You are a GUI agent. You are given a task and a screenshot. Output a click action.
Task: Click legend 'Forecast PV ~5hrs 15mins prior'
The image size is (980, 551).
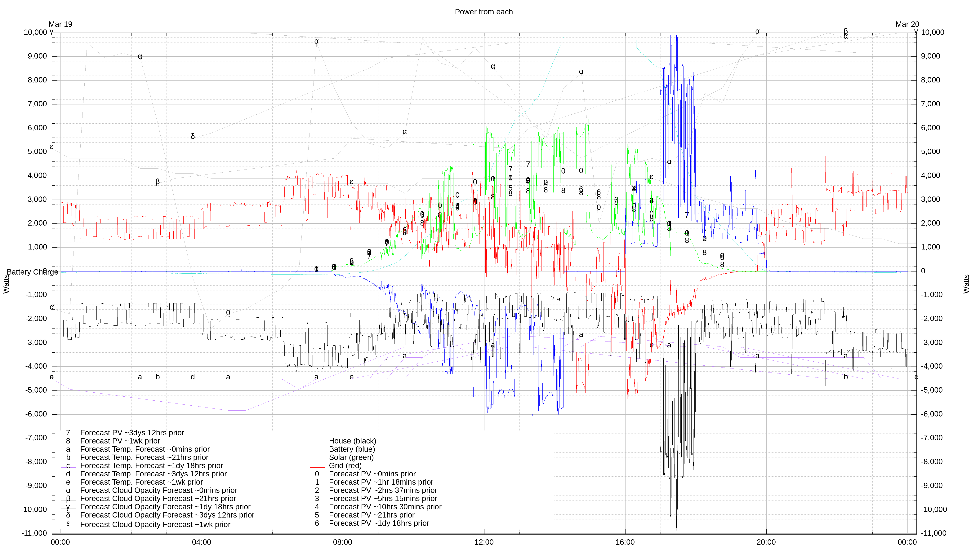(383, 499)
